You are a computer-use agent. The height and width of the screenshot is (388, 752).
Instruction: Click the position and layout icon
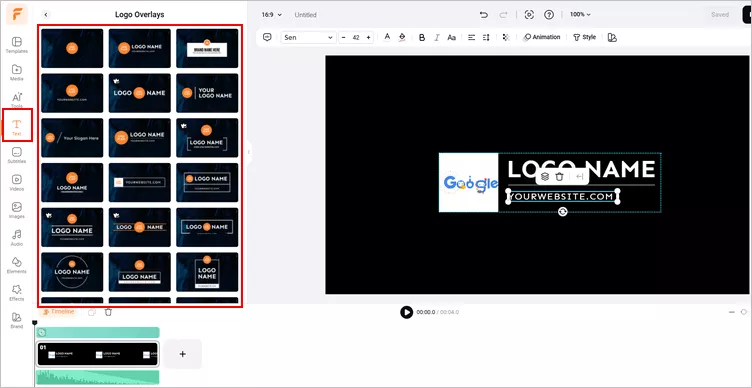612,37
